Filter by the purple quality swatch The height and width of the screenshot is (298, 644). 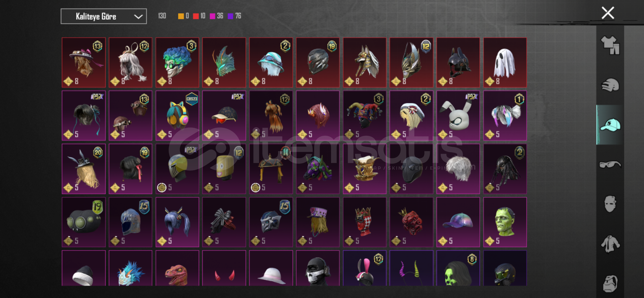point(230,16)
